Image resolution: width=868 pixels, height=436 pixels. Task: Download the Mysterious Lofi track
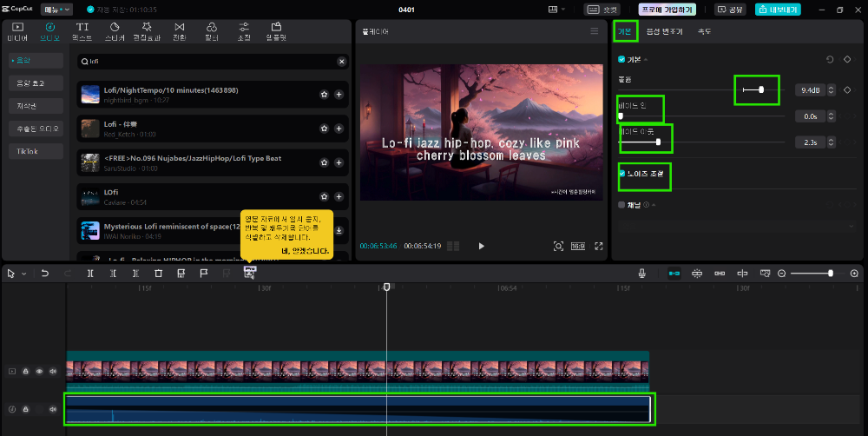(339, 230)
